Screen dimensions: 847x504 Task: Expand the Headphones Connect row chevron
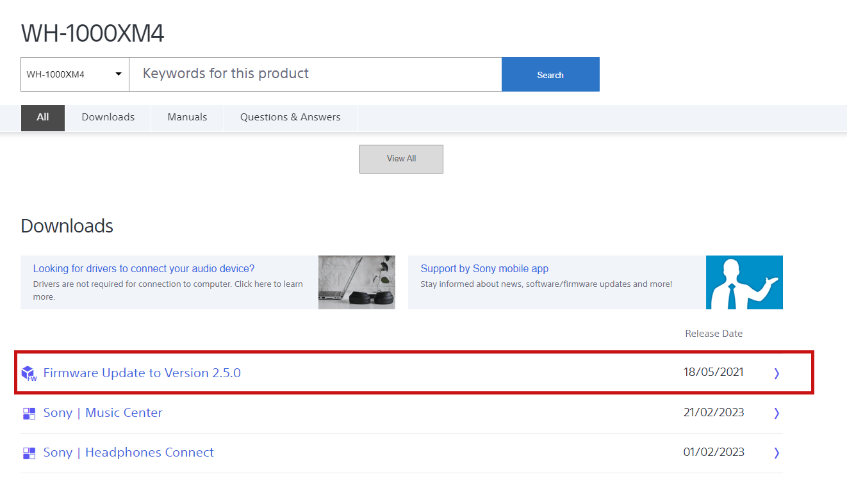click(777, 453)
